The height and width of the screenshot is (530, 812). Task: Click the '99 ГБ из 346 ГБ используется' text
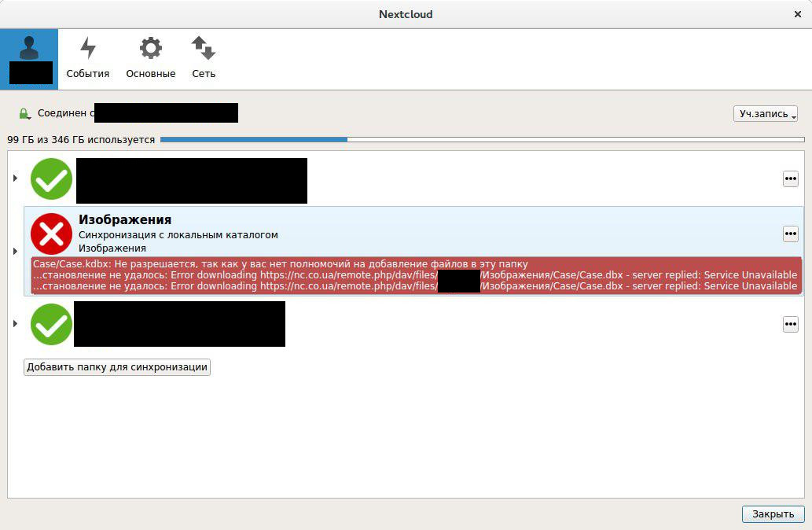(x=81, y=140)
